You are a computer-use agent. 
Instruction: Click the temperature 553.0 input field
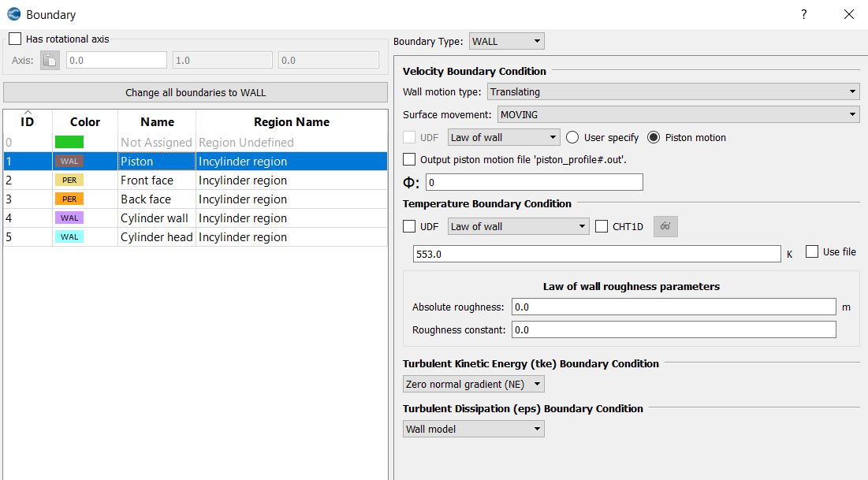pos(597,254)
